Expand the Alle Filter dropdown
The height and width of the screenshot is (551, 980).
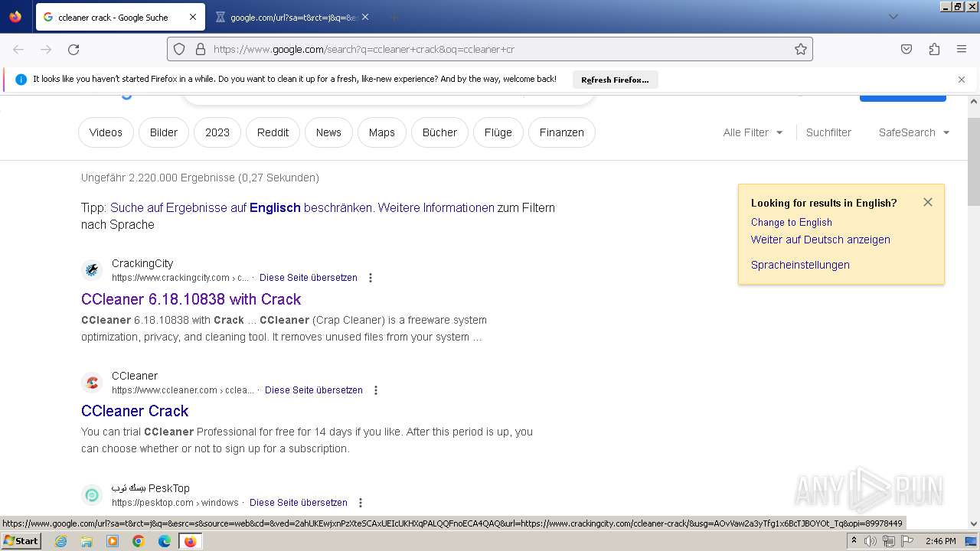[x=753, y=132]
